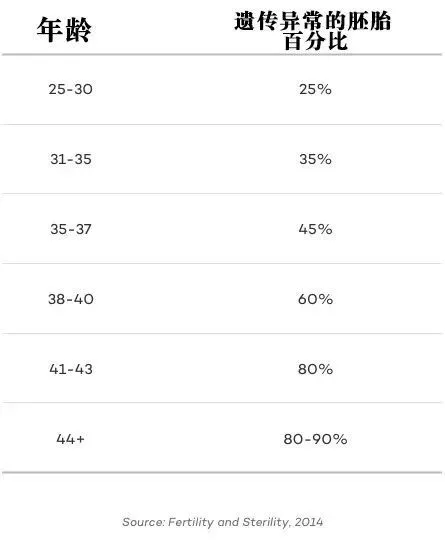Click the word Fertility in the source caption
The width and height of the screenshot is (445, 540).
point(190,522)
